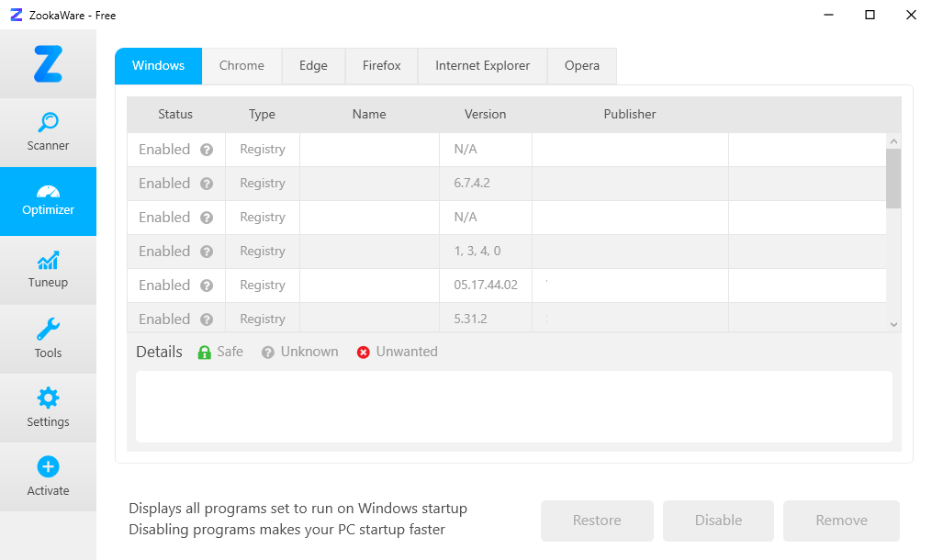Switch to the Edge tab
Image resolution: width=932 pixels, height=560 pixels.
313,66
